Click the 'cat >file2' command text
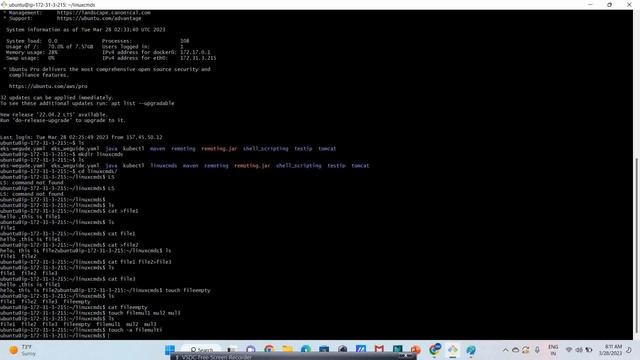This screenshot has height=360, width=640. [123, 245]
